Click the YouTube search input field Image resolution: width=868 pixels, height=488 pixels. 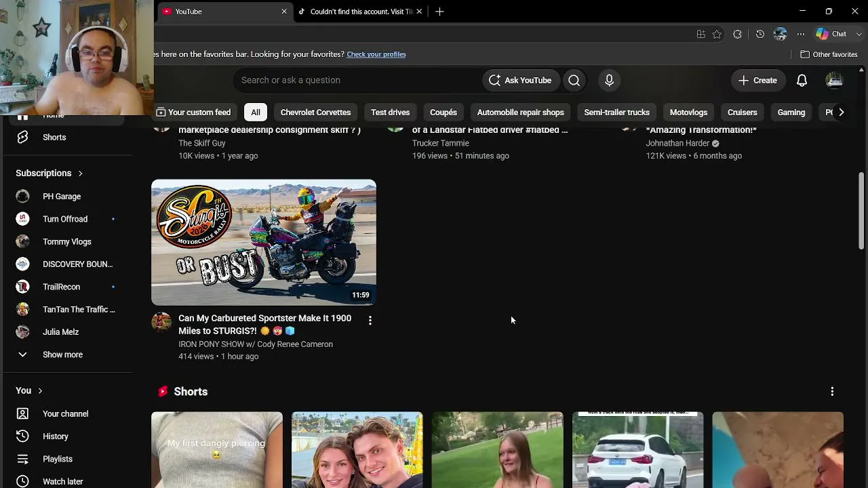(x=357, y=80)
